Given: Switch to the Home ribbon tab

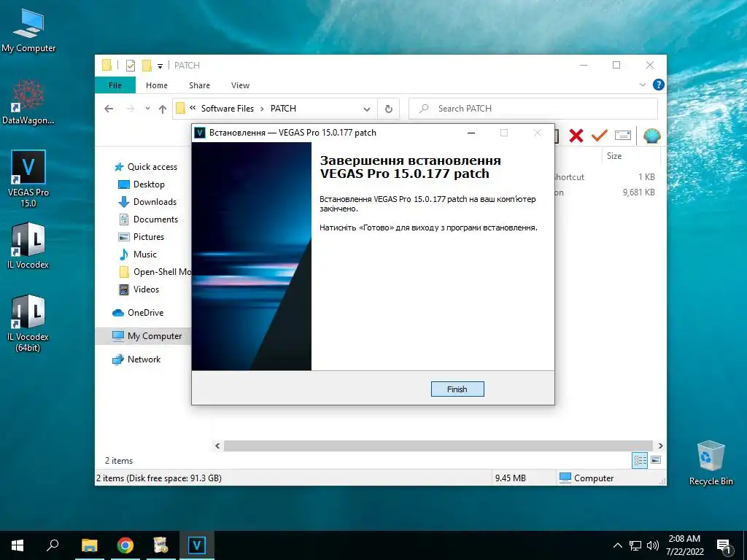Looking at the screenshot, I should pyautogui.click(x=157, y=85).
